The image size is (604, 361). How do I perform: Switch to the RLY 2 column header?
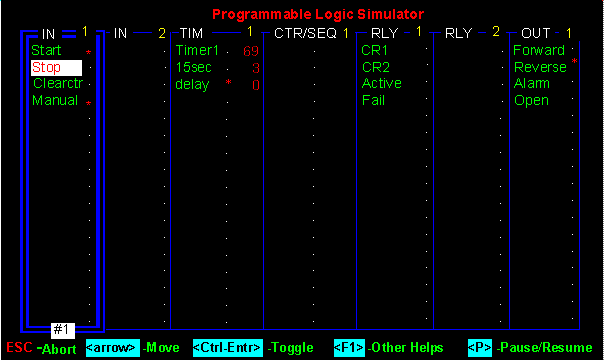pos(472,33)
